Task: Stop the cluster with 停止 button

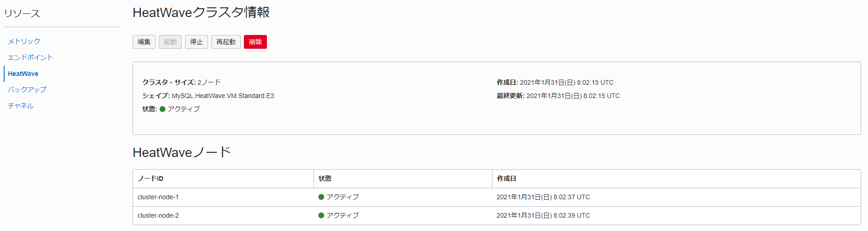Action: (x=197, y=42)
